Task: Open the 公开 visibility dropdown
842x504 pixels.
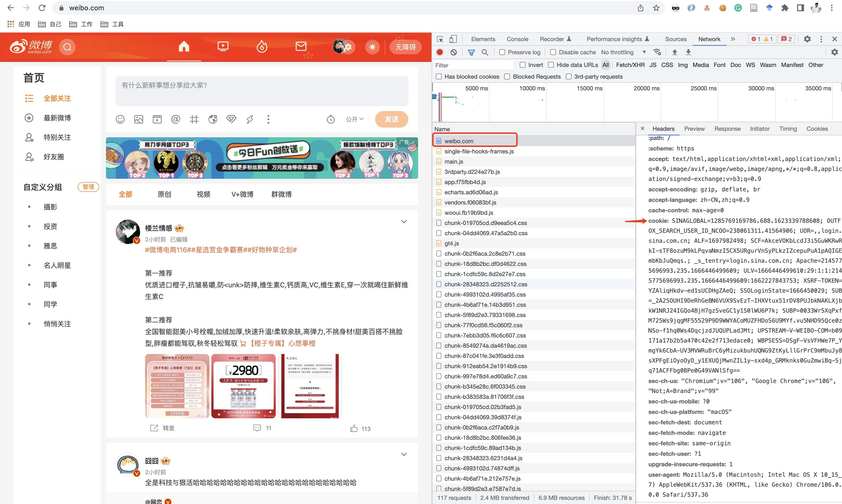Action: (354, 119)
